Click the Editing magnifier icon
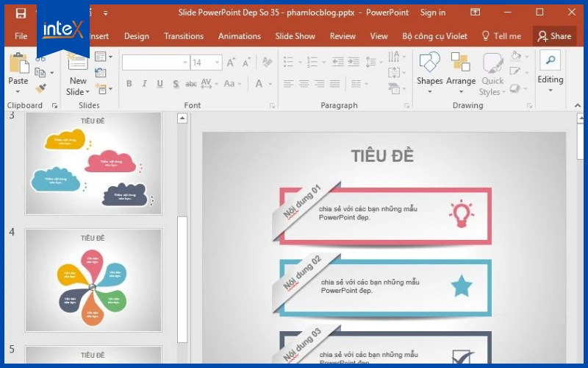Viewport: 588px width, 368px height. [x=550, y=60]
